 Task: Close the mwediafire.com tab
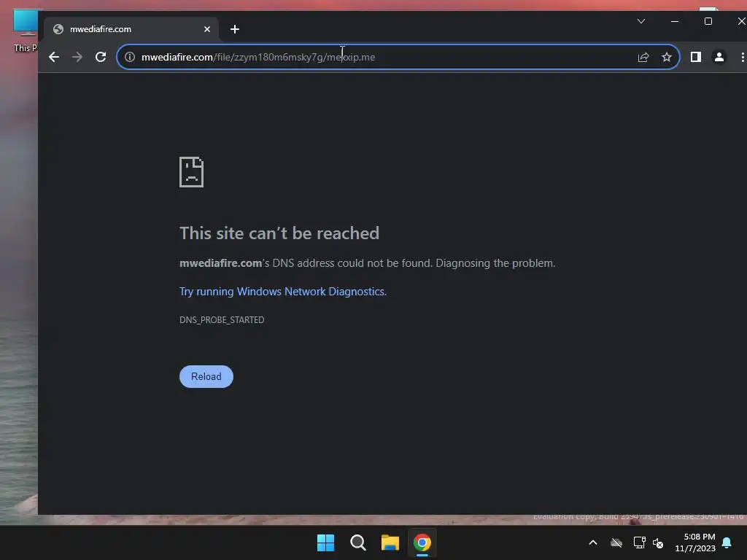pos(206,29)
